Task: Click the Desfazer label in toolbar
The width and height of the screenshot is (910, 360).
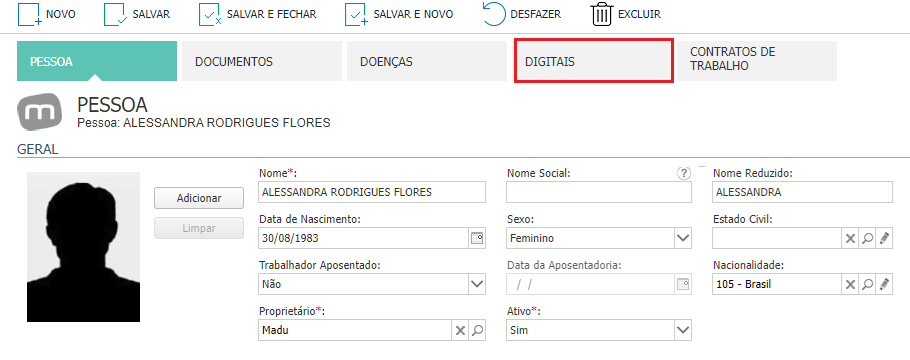Action: (x=536, y=15)
